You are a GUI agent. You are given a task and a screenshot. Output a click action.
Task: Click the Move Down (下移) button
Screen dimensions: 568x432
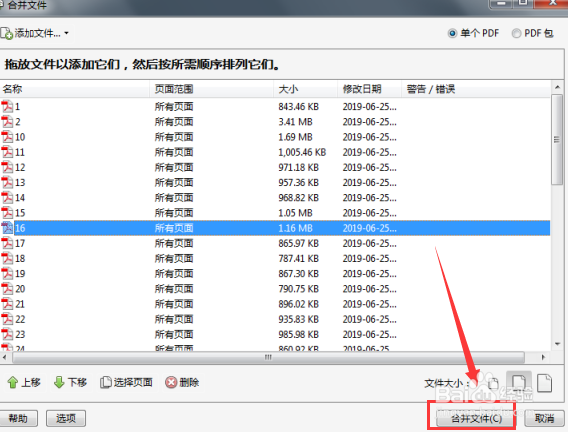click(x=70, y=382)
